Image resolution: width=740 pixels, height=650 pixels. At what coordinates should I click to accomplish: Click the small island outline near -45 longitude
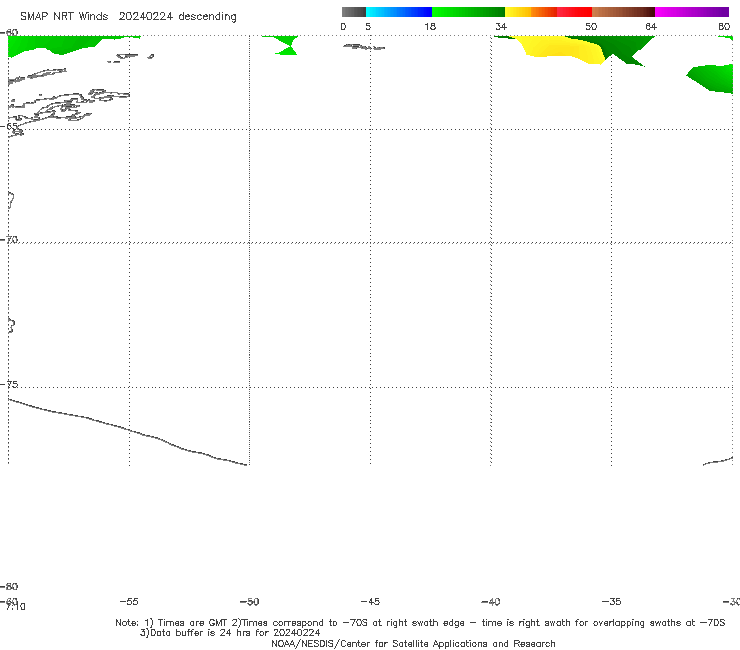364,47
